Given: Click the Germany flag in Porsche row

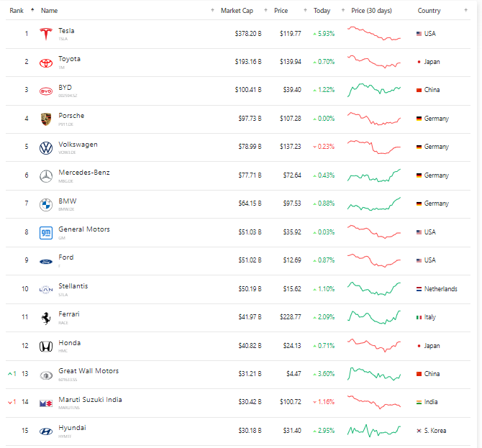Looking at the screenshot, I should click(x=419, y=119).
